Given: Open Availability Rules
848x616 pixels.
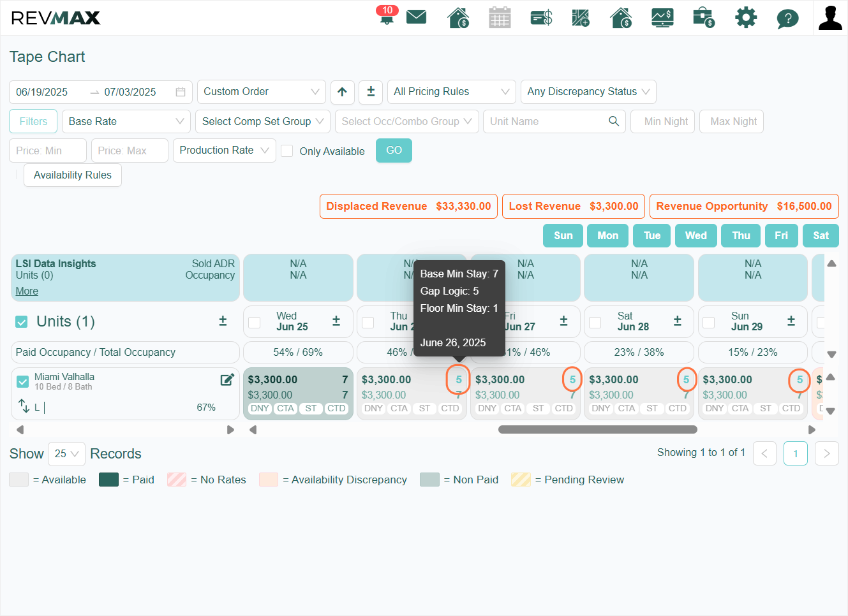Looking at the screenshot, I should pos(73,175).
